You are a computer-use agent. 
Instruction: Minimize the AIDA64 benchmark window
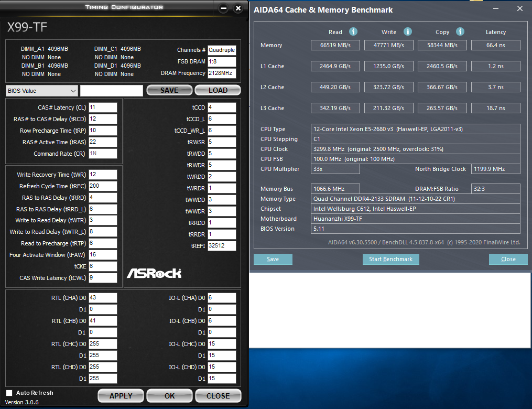(496, 8)
